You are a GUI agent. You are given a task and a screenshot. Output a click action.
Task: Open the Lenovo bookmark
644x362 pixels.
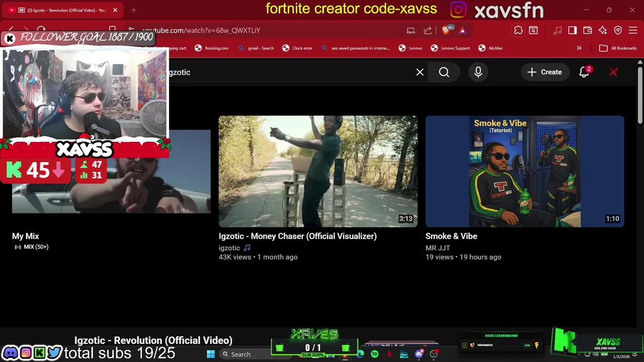(411, 48)
